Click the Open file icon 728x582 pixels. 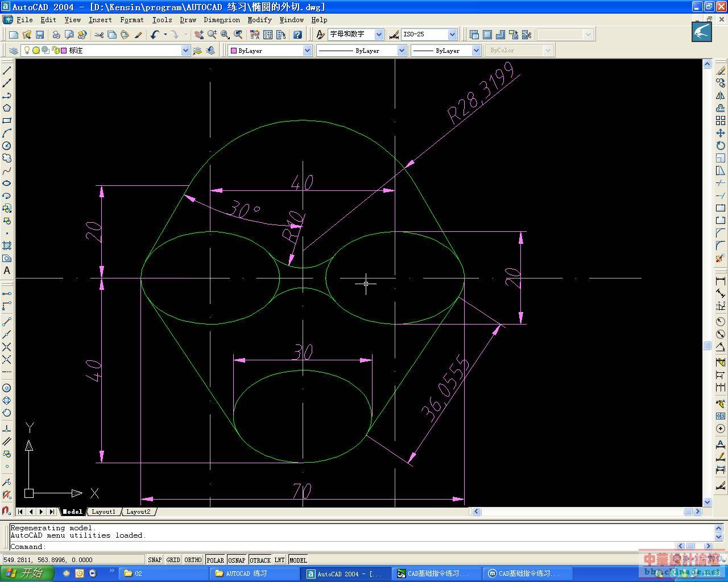[27, 35]
